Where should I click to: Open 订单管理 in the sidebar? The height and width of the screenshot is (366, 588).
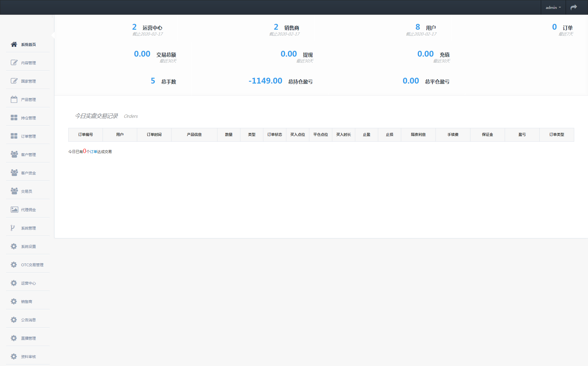click(28, 136)
